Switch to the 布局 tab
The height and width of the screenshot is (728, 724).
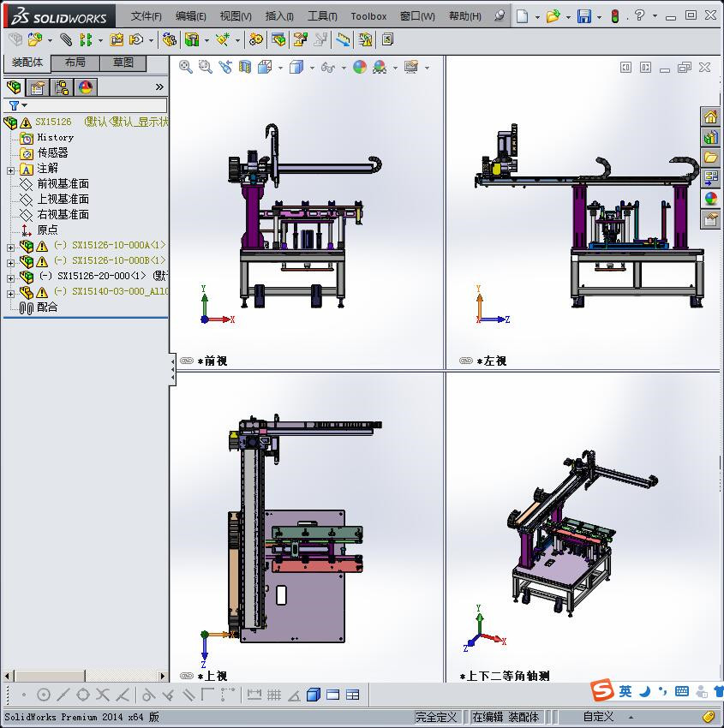pos(75,63)
